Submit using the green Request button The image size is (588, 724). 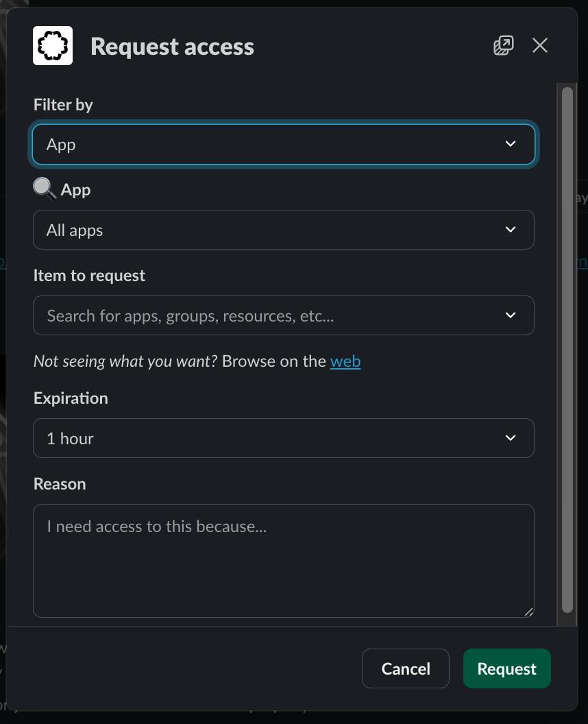click(x=506, y=668)
